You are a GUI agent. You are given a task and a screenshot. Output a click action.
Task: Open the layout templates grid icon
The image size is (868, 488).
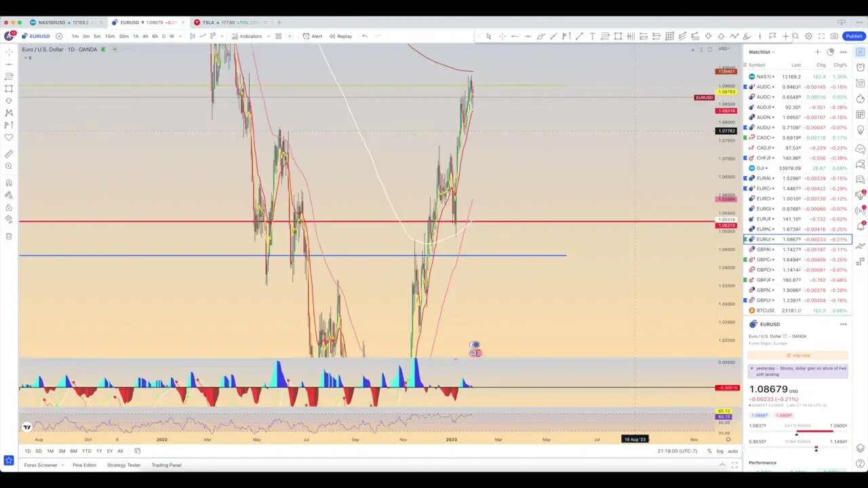click(x=278, y=36)
